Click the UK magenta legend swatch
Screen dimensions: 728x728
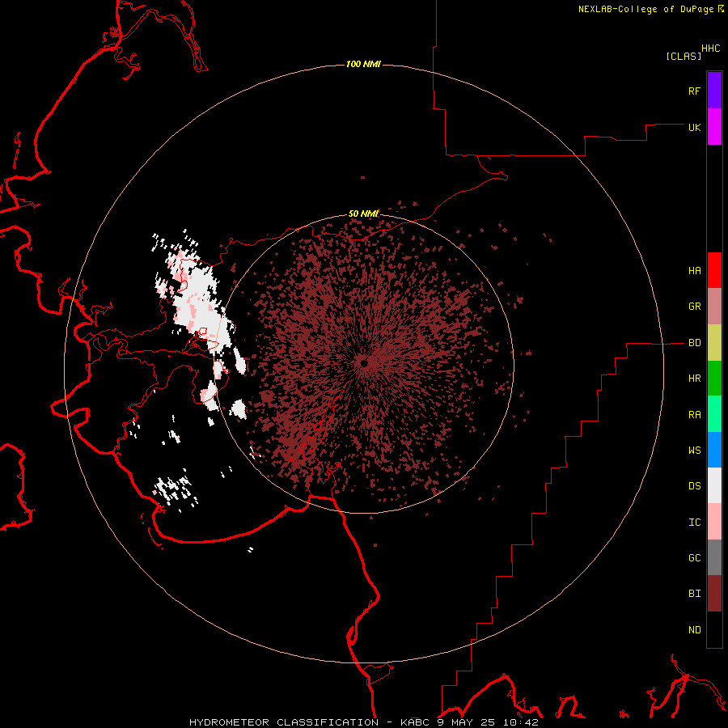(714, 127)
